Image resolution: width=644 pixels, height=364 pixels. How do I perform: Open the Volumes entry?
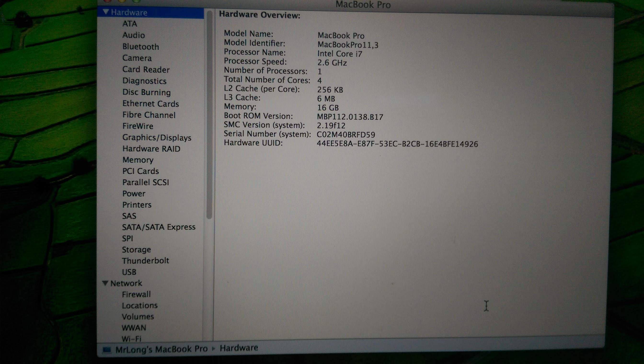point(138,317)
